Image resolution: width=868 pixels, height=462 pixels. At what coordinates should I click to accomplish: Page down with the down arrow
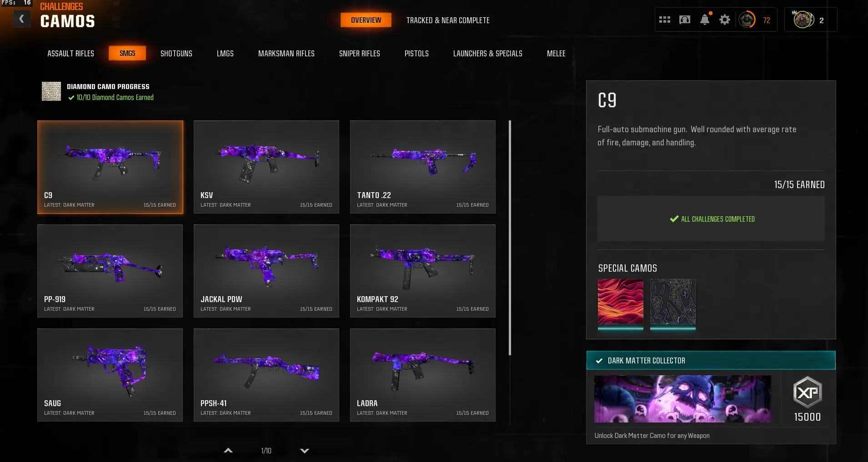[305, 451]
